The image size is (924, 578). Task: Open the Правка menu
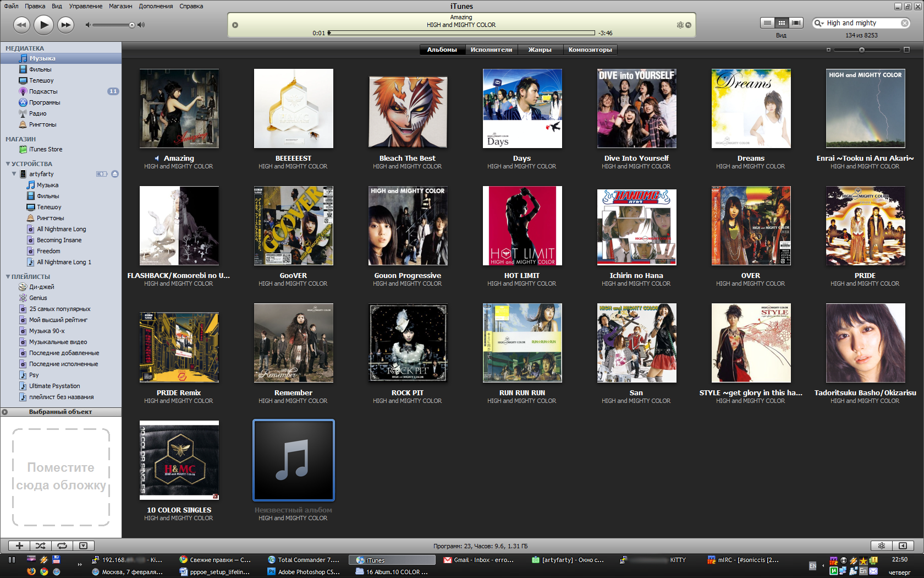35,6
